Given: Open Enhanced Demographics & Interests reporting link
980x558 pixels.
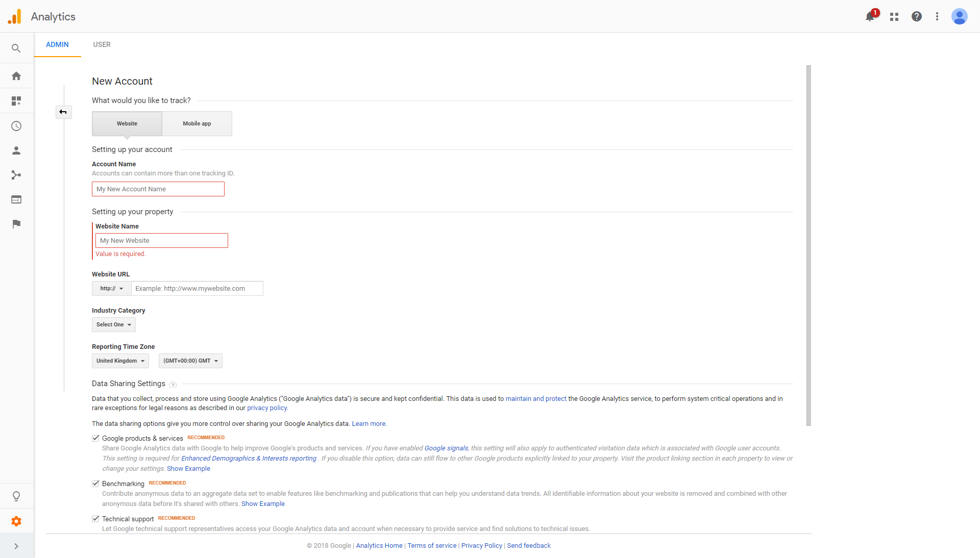Looking at the screenshot, I should 249,459.
